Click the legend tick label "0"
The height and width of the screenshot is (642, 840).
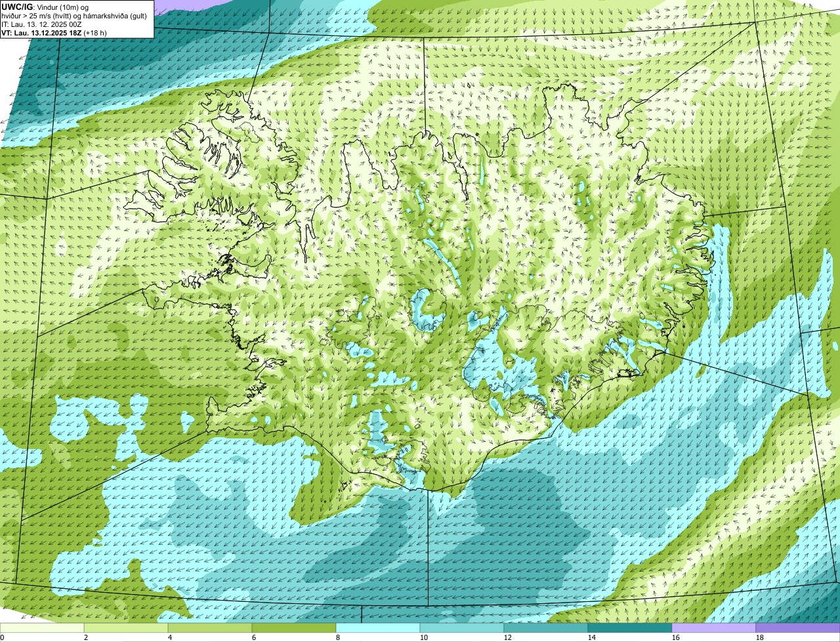[3, 637]
